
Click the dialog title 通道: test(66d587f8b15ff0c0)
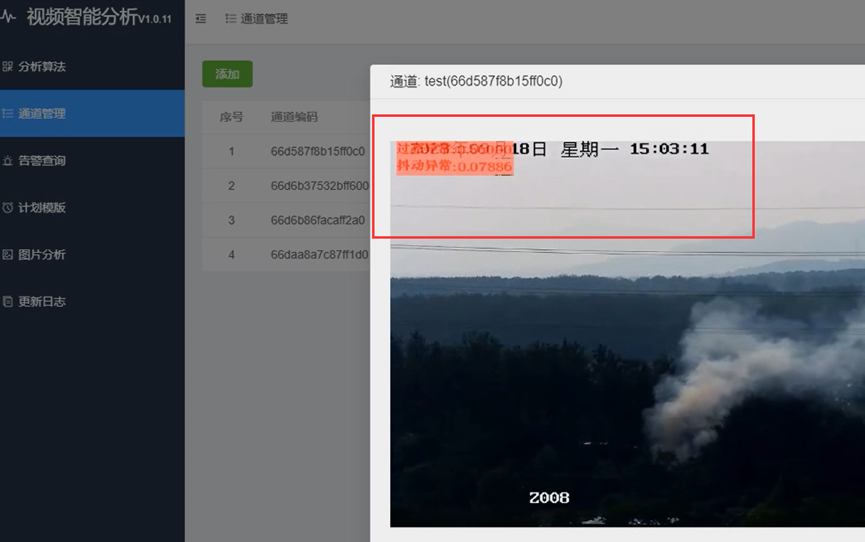(x=476, y=82)
